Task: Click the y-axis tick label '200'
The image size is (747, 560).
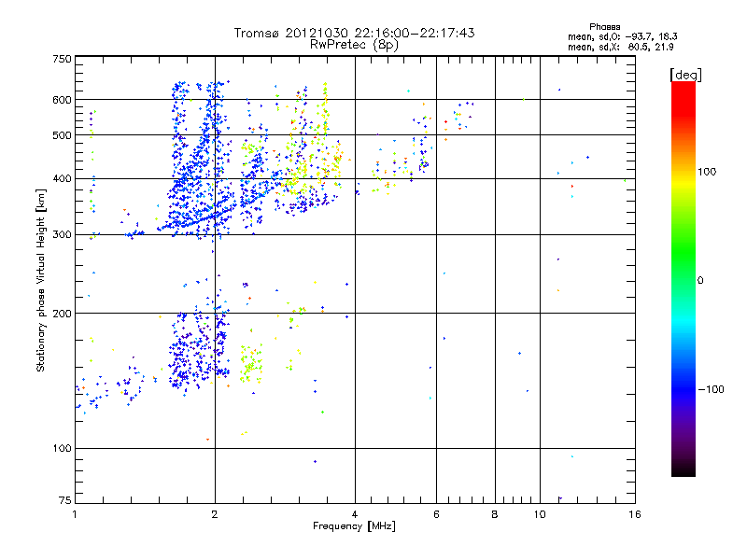Action: pos(62,314)
